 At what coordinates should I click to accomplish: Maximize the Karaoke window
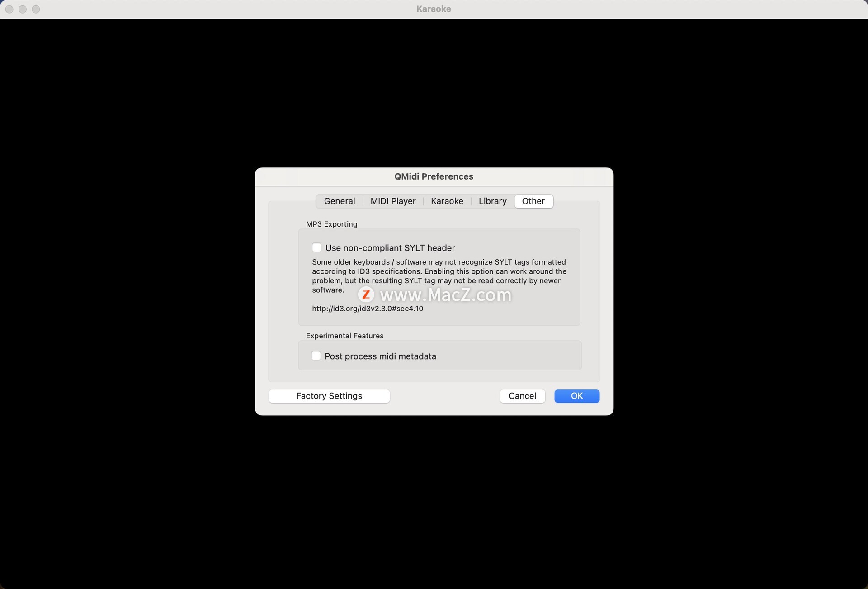(36, 9)
